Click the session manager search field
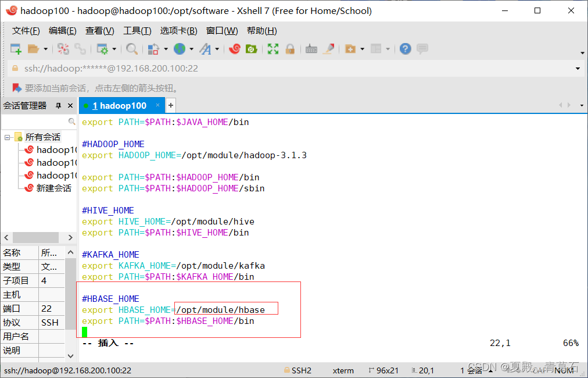The height and width of the screenshot is (378, 588). (34, 121)
